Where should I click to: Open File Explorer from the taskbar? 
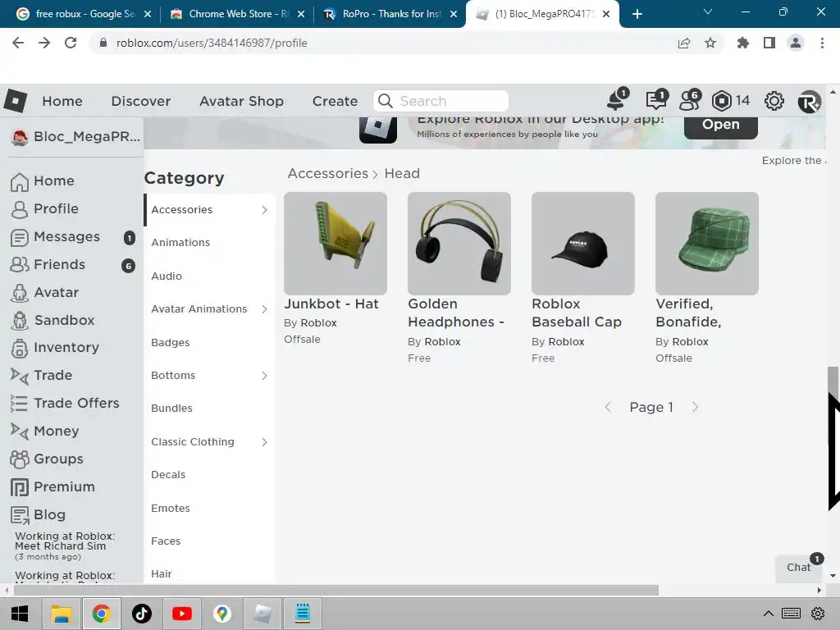61,614
